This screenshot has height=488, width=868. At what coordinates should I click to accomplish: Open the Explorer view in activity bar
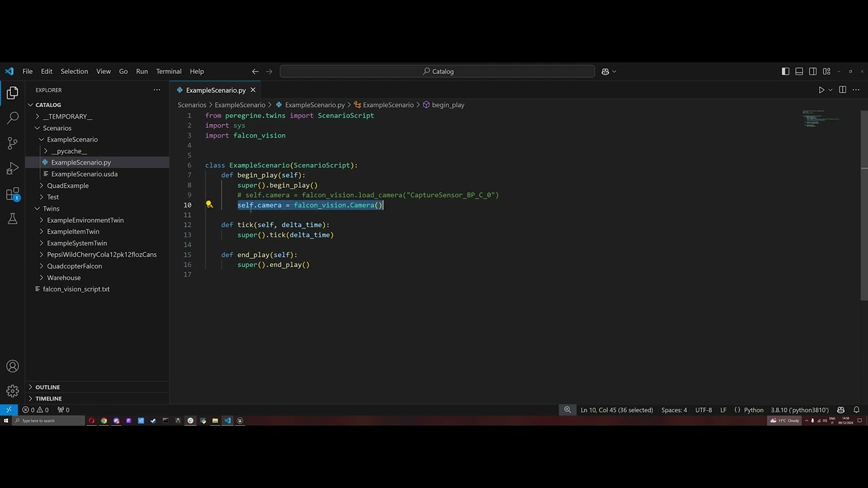tap(12, 93)
